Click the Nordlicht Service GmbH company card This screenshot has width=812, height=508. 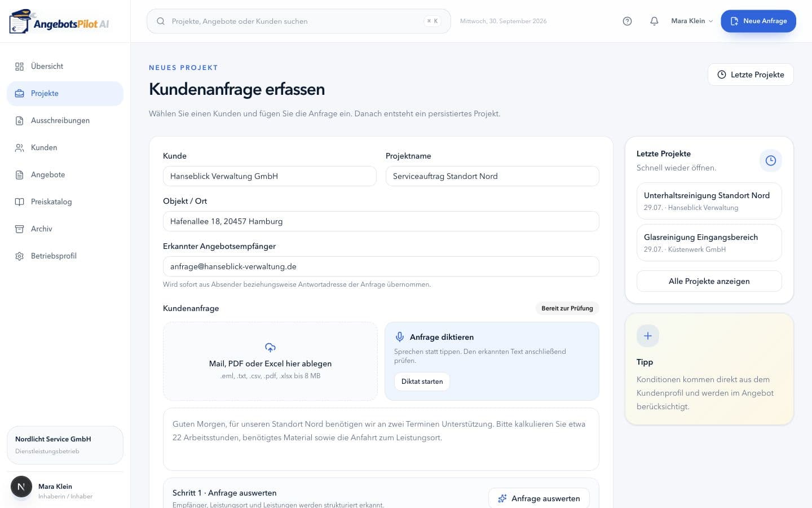(65, 445)
